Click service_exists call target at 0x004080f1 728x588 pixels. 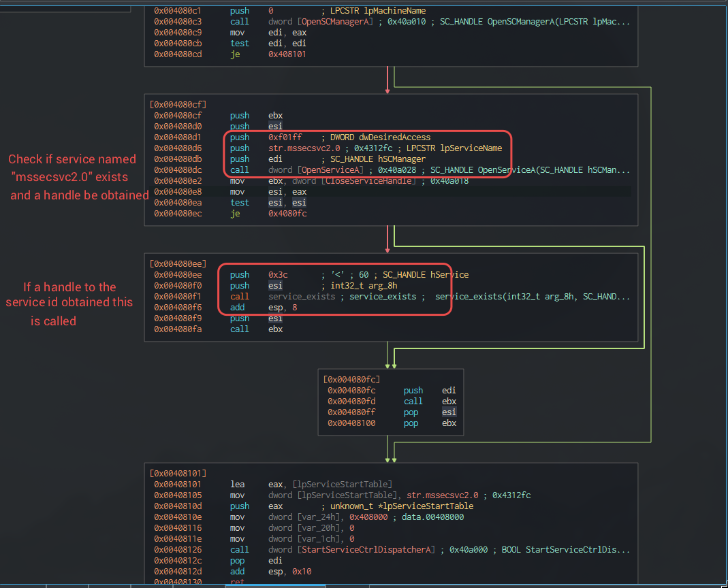point(302,297)
